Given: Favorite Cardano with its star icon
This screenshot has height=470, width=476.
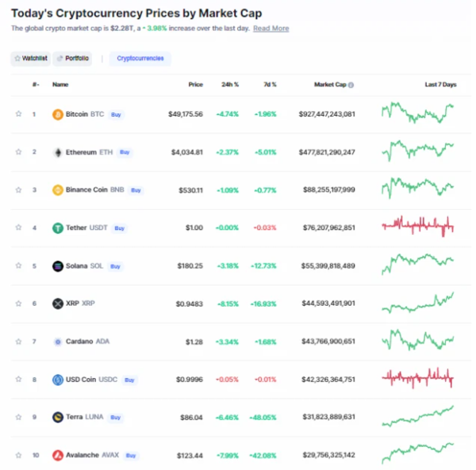Looking at the screenshot, I should coord(18,342).
